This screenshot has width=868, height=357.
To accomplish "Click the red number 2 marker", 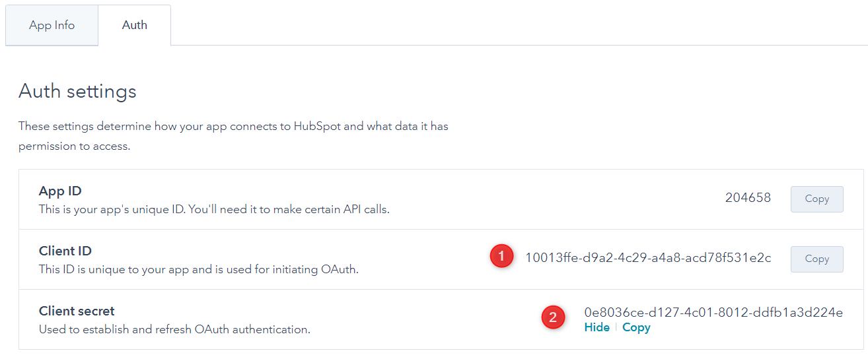I will tap(553, 317).
